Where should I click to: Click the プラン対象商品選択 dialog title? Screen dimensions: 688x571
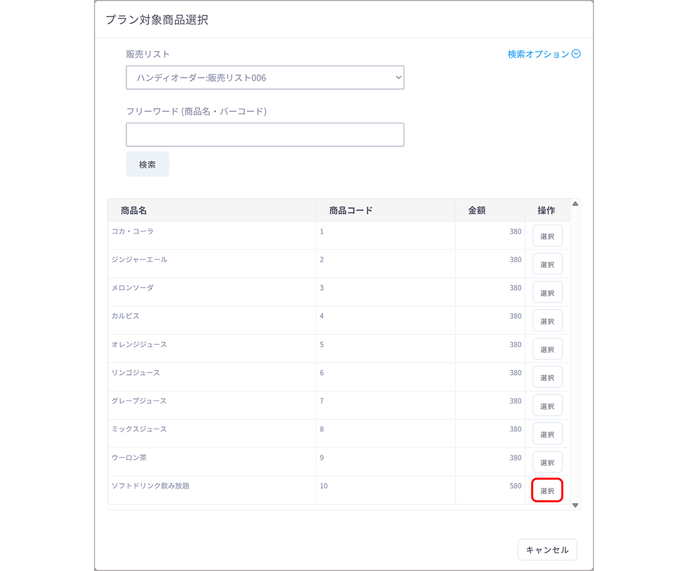tap(157, 20)
